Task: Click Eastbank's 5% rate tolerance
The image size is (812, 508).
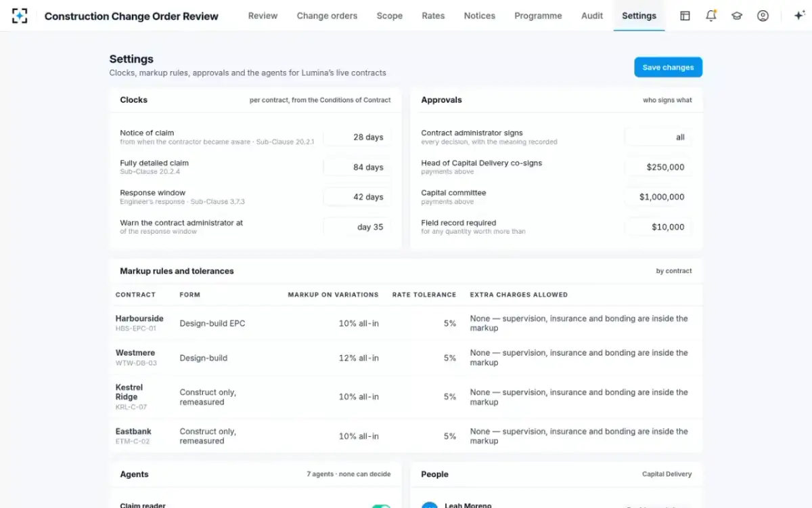Action: 450,436
